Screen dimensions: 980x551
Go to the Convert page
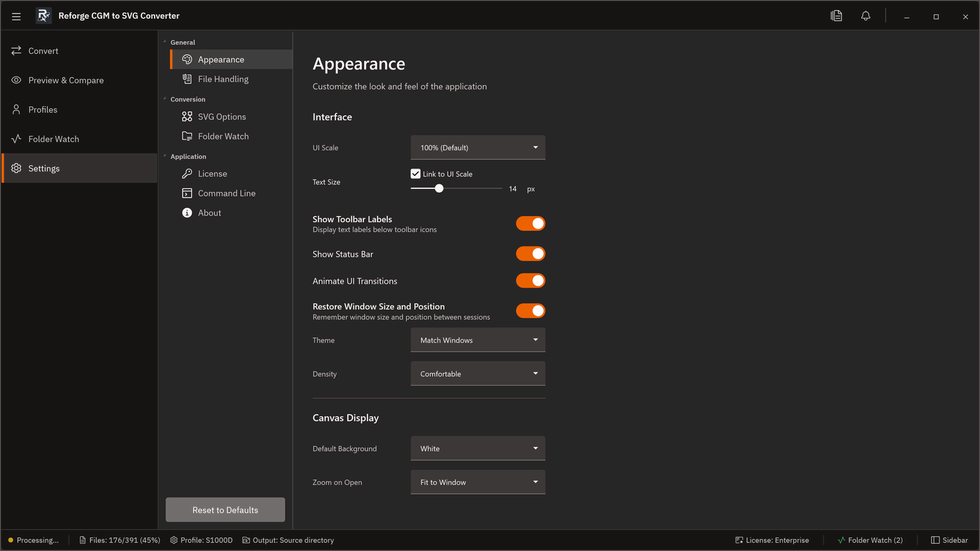pos(80,51)
